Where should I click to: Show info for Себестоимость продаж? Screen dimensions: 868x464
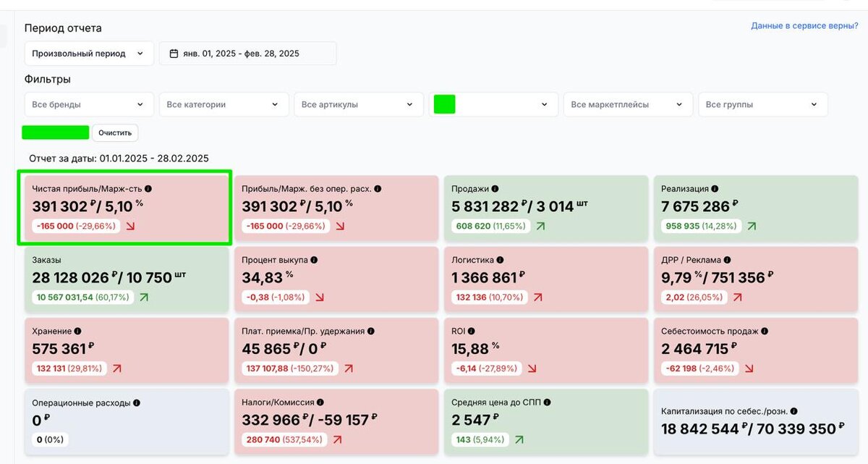click(x=764, y=331)
